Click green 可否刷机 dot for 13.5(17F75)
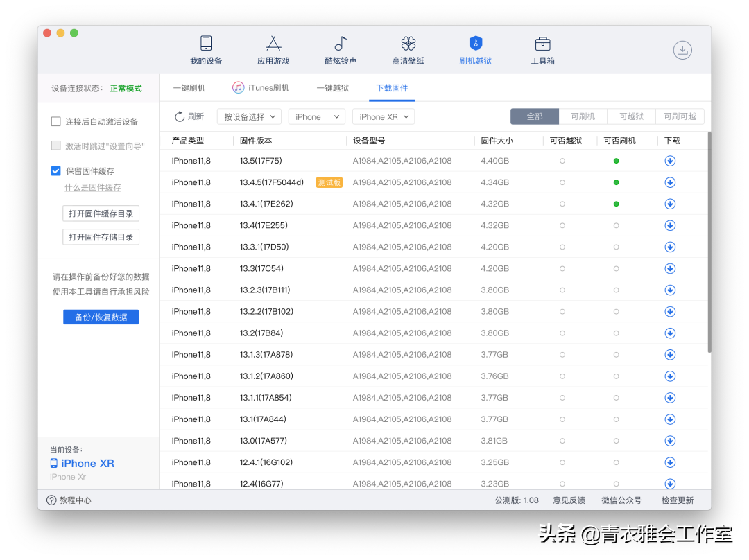Screen dimensions: 749x560 pyautogui.click(x=617, y=161)
